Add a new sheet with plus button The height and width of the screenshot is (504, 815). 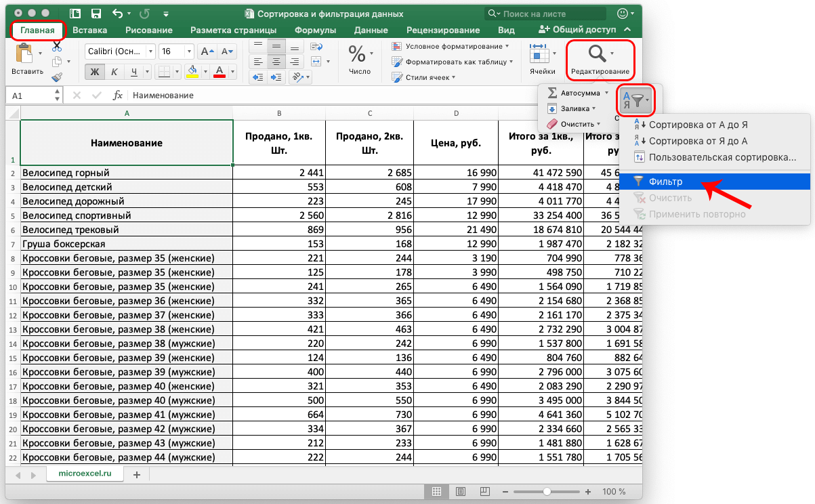(136, 474)
